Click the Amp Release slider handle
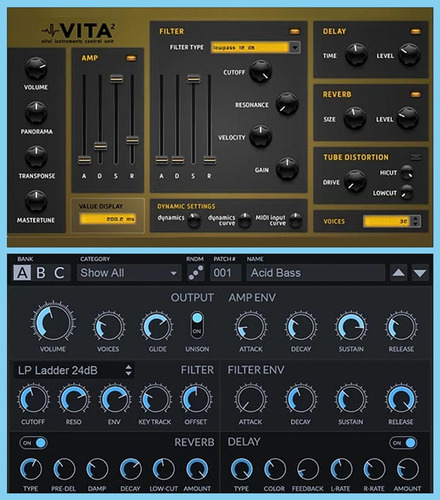 click(132, 140)
